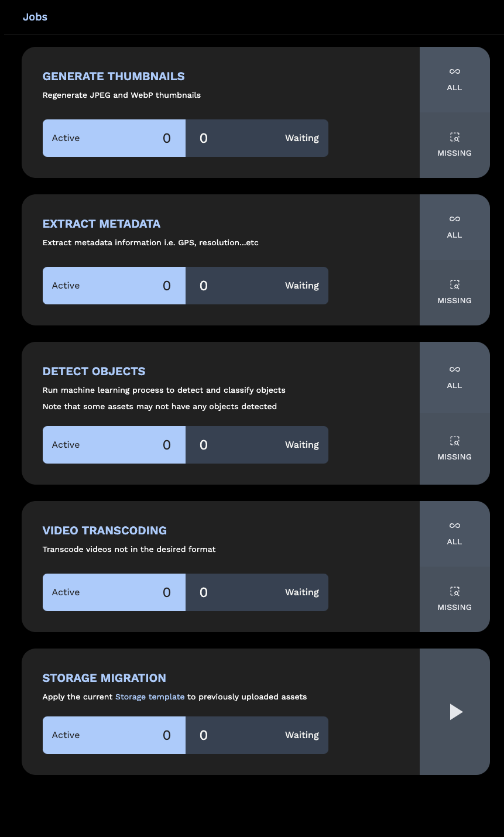This screenshot has height=837, width=504.
Task: Click the Video Transcoding title
Action: [105, 530]
